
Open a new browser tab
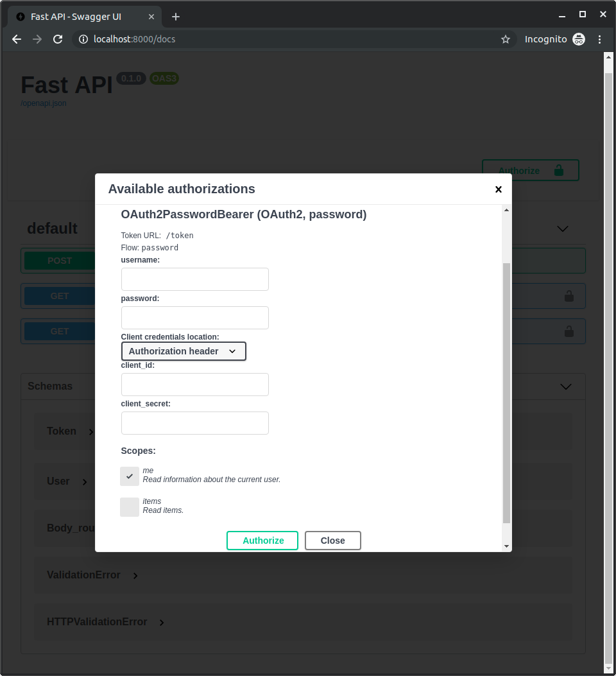[176, 17]
